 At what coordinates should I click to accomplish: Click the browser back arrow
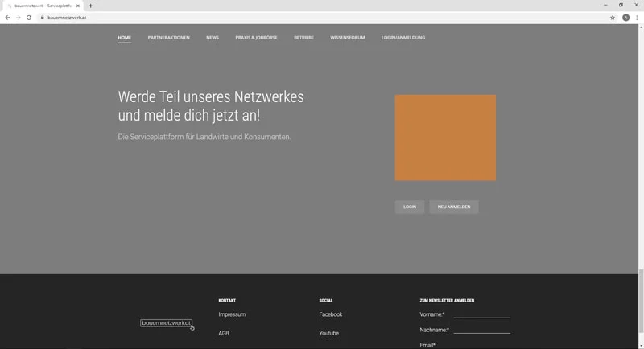tap(7, 17)
